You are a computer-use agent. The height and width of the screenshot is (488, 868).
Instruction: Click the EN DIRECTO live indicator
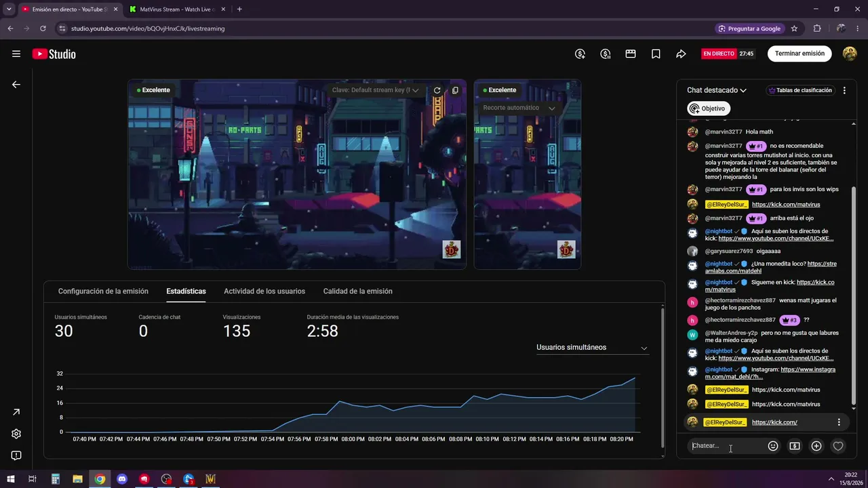pyautogui.click(x=719, y=54)
